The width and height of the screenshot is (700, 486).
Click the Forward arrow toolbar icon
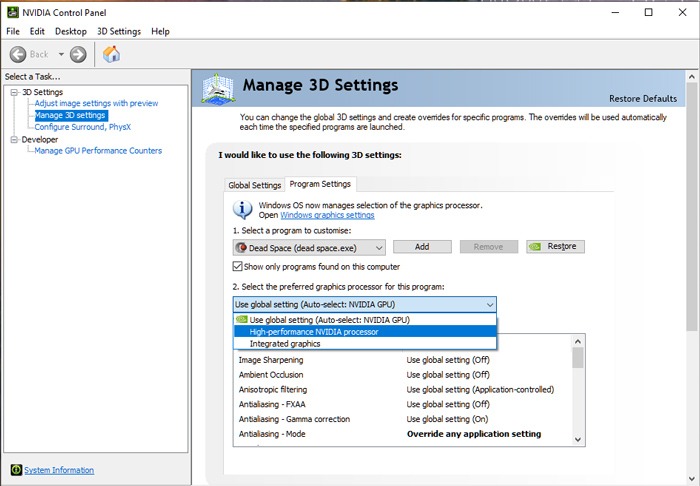(x=78, y=54)
